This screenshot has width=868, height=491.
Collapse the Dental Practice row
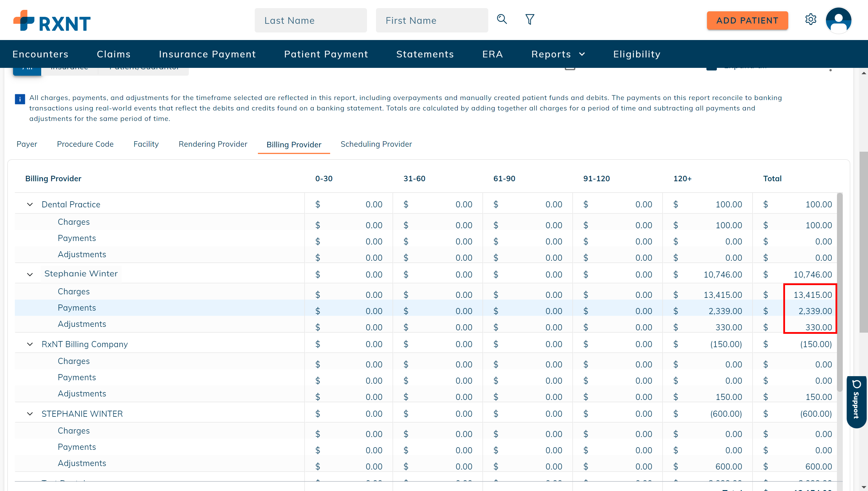[x=30, y=204]
